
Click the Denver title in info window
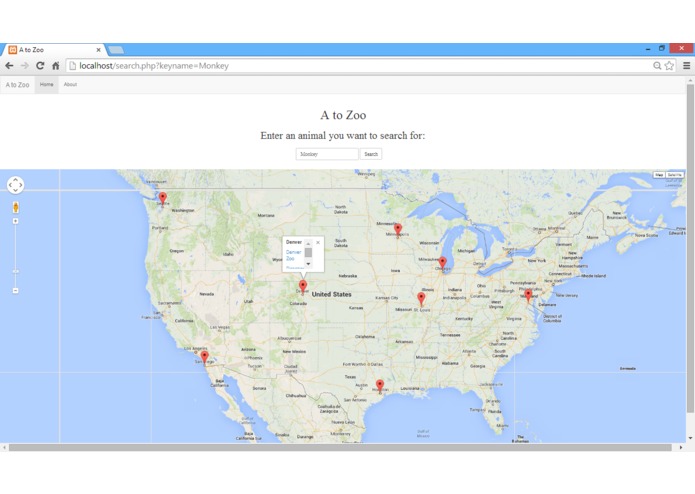(x=293, y=242)
